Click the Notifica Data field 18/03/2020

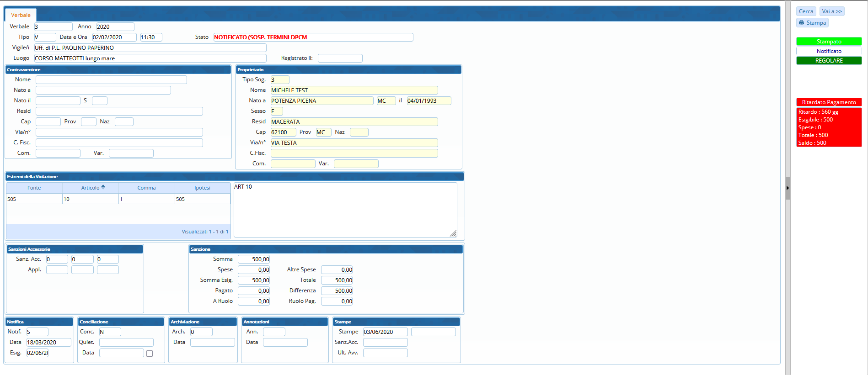[48, 343]
